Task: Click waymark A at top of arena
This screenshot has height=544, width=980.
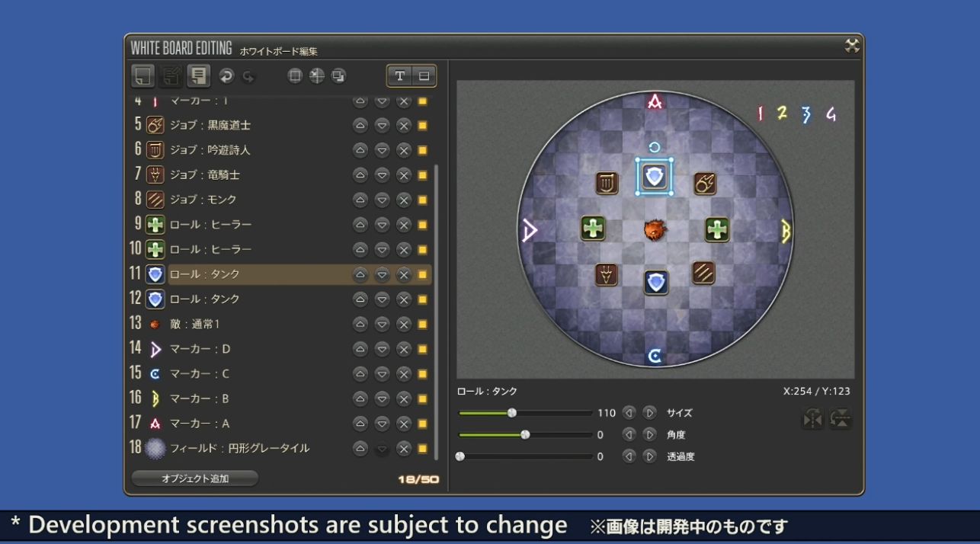Action: [x=655, y=101]
